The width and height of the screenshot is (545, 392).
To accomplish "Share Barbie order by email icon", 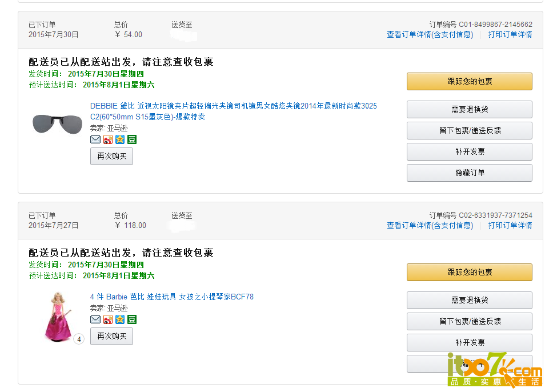I will 95,319.
